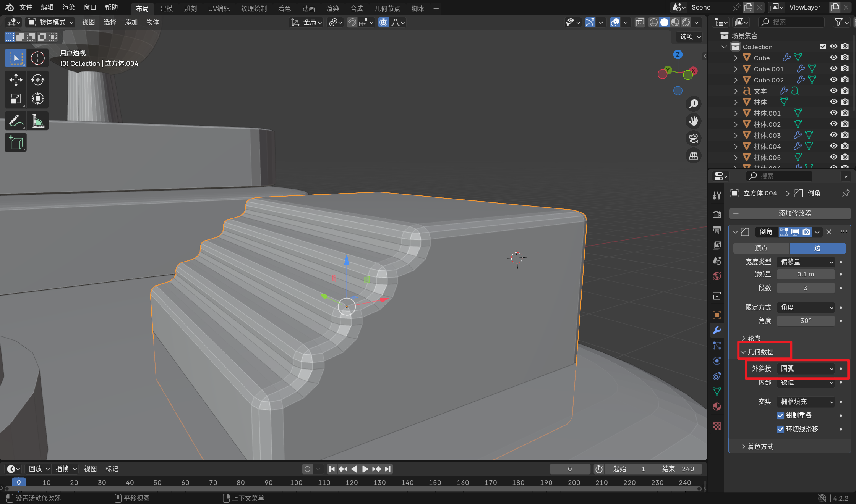Viewport: 856px width, 504px height.
Task: Select the Measure ruler tool
Action: 37,121
